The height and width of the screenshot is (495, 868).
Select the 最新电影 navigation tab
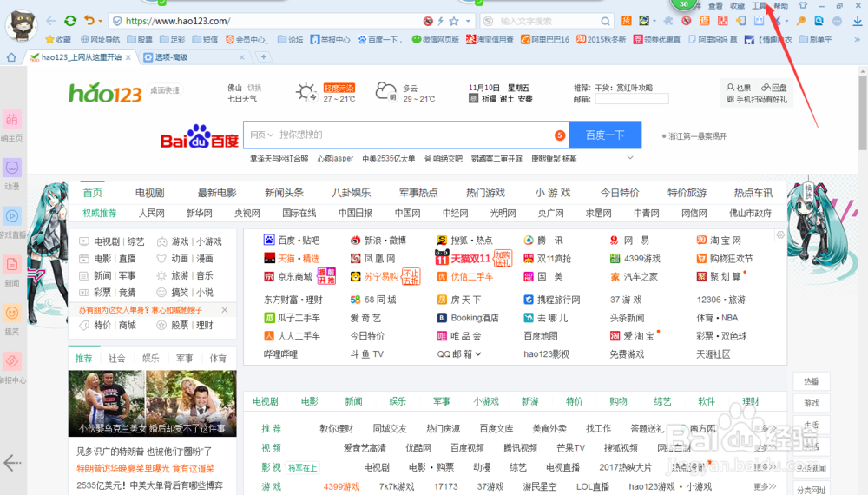coord(217,193)
